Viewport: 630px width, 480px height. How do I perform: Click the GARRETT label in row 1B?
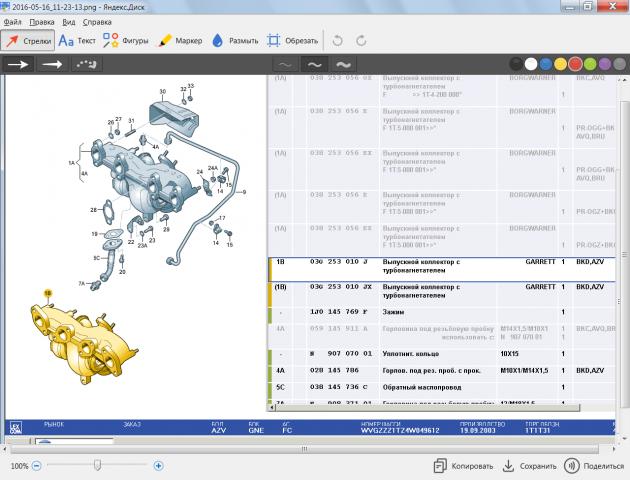coord(540,262)
